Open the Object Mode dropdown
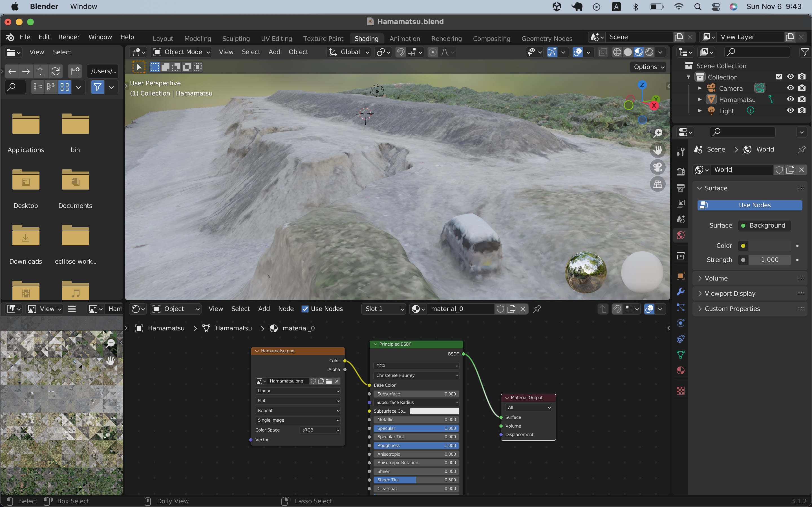The image size is (812, 507). [182, 52]
